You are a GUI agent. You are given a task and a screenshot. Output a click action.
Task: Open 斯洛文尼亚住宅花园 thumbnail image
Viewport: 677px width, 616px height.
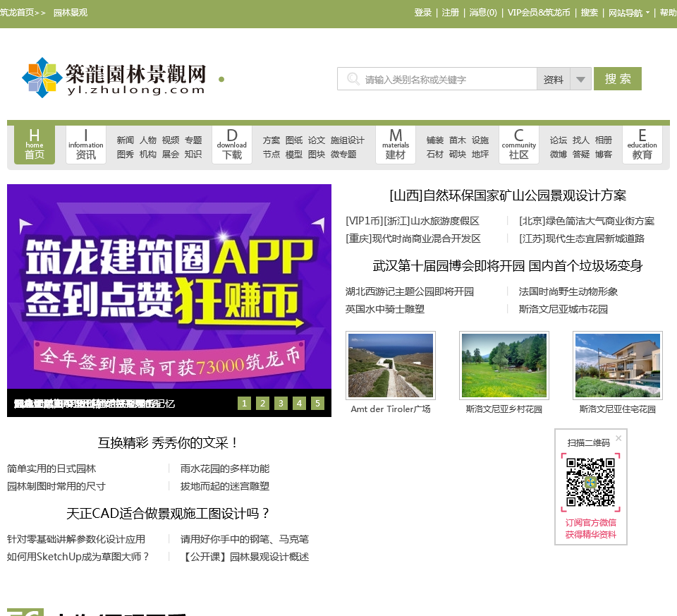click(x=618, y=366)
